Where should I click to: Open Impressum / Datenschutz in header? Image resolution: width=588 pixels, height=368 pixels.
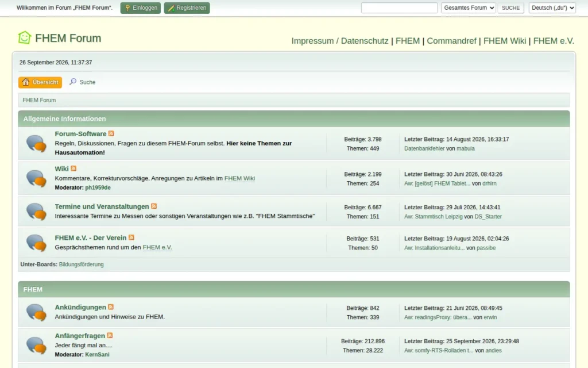pos(340,41)
